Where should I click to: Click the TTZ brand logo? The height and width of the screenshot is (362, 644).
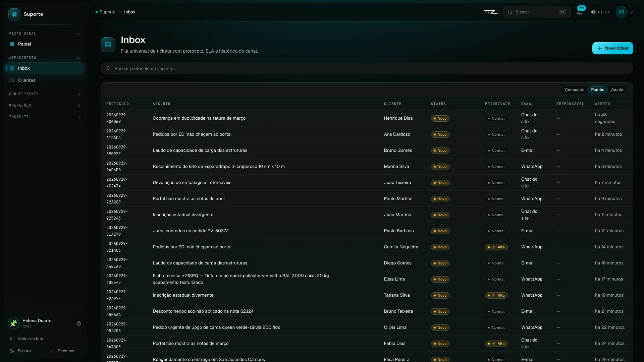coord(491,12)
